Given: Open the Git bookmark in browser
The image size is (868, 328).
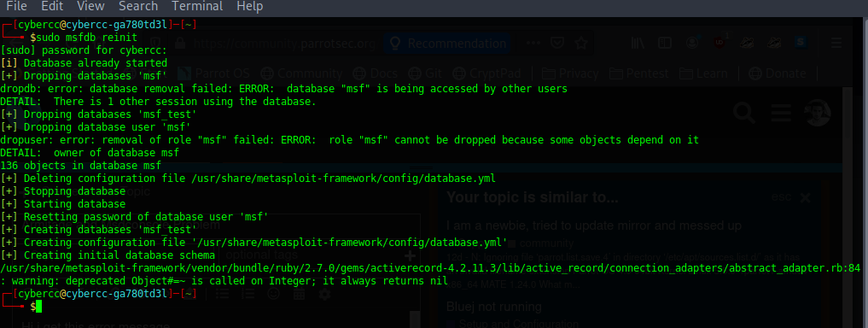Looking at the screenshot, I should pos(425,73).
